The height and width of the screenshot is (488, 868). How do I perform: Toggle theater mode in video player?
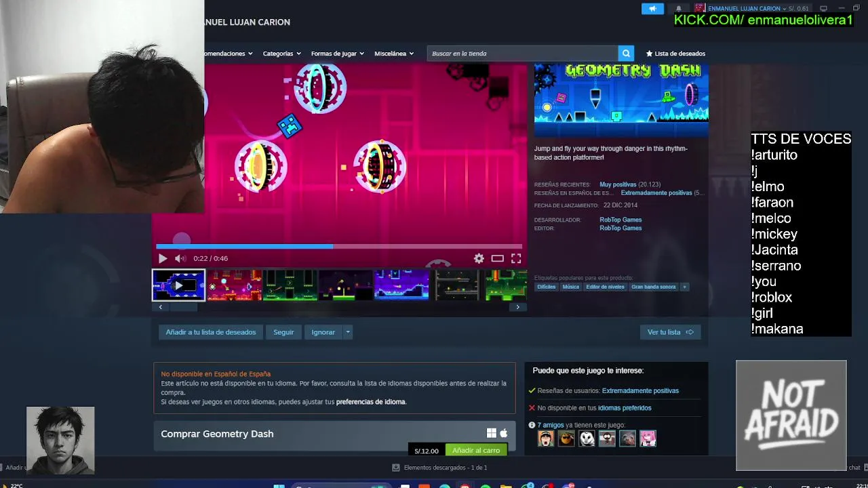[497, 258]
